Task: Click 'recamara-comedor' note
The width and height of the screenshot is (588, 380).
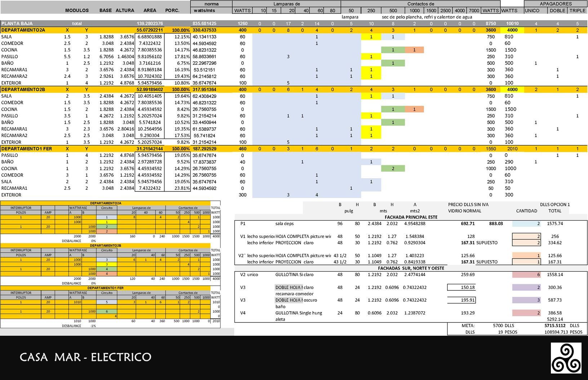Action: tap(294, 294)
